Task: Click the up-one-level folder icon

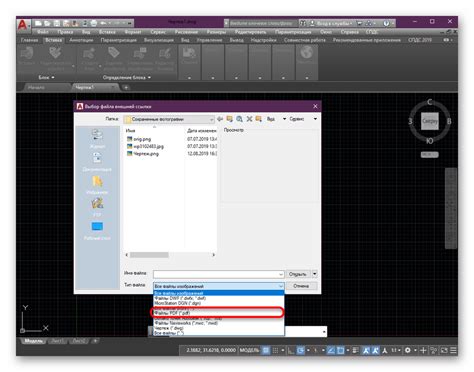Action: coord(229,119)
